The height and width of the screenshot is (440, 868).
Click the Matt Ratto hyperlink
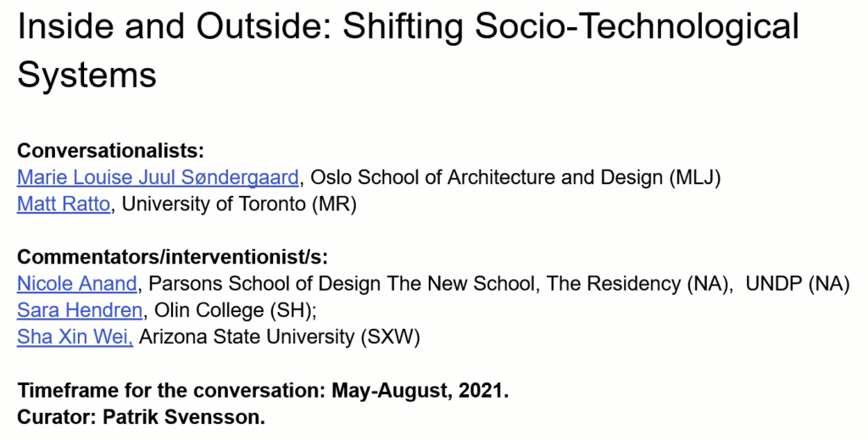[64, 205]
